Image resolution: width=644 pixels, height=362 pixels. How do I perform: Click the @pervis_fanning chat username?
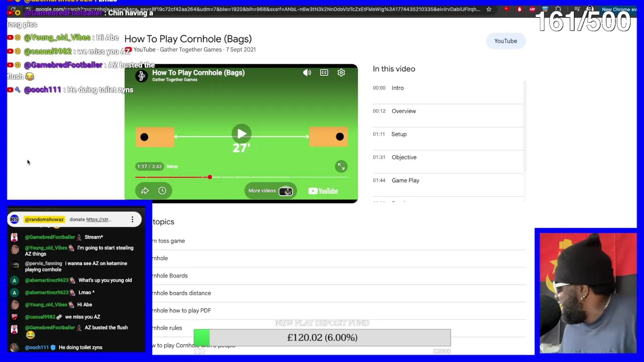click(x=44, y=263)
